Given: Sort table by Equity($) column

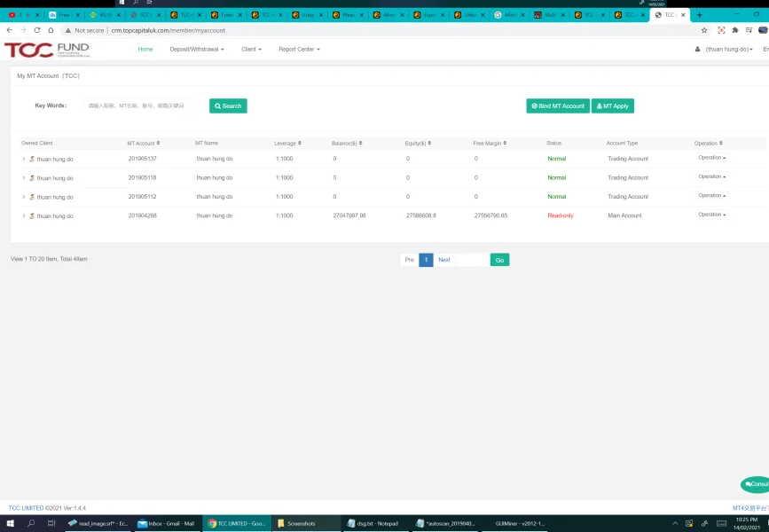Looking at the screenshot, I should coord(418,143).
